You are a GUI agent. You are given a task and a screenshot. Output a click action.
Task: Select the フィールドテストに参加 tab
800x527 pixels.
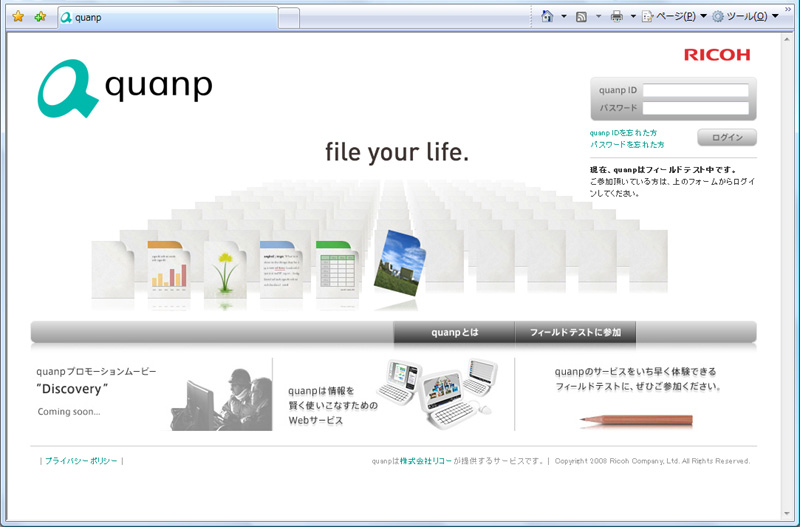[575, 332]
